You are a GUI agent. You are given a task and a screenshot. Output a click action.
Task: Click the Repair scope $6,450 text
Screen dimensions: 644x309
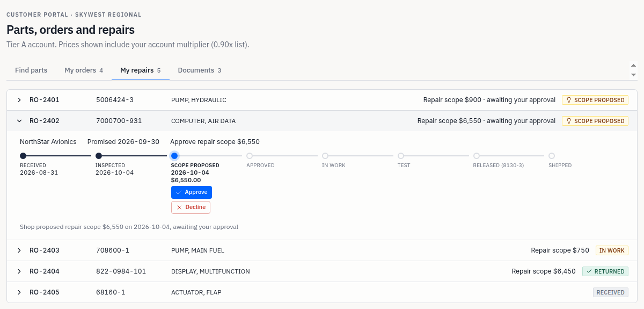[544, 271]
